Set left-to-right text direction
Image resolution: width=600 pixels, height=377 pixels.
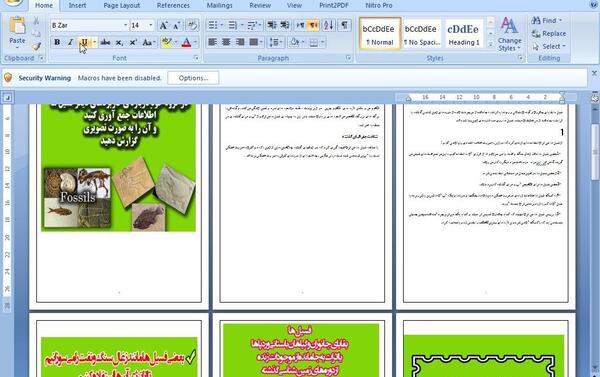[300, 25]
